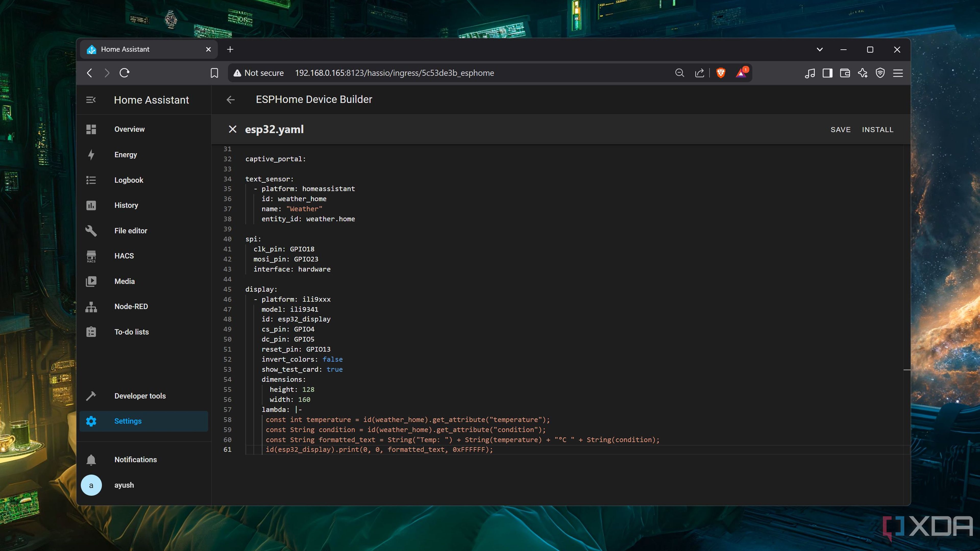The width and height of the screenshot is (980, 551).
Task: Save the esp32.yaml file
Action: [x=840, y=130]
